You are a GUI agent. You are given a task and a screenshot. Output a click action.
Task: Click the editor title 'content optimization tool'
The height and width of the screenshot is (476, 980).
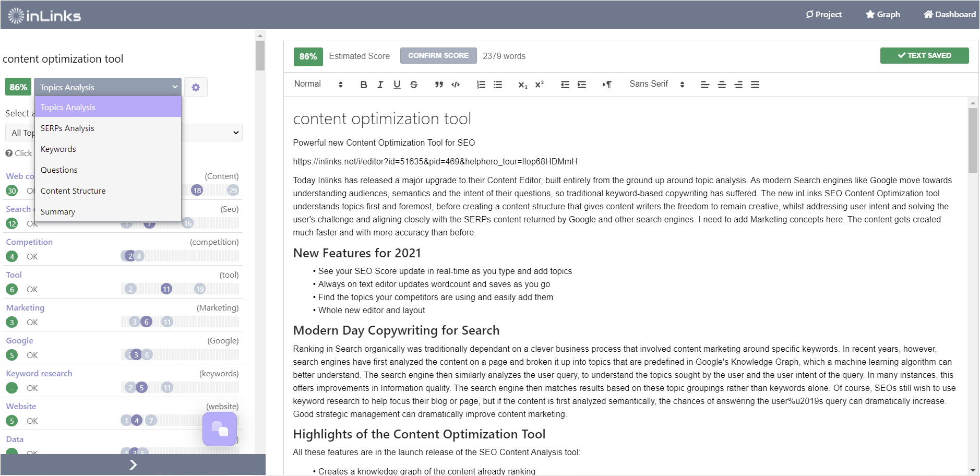pos(382,119)
